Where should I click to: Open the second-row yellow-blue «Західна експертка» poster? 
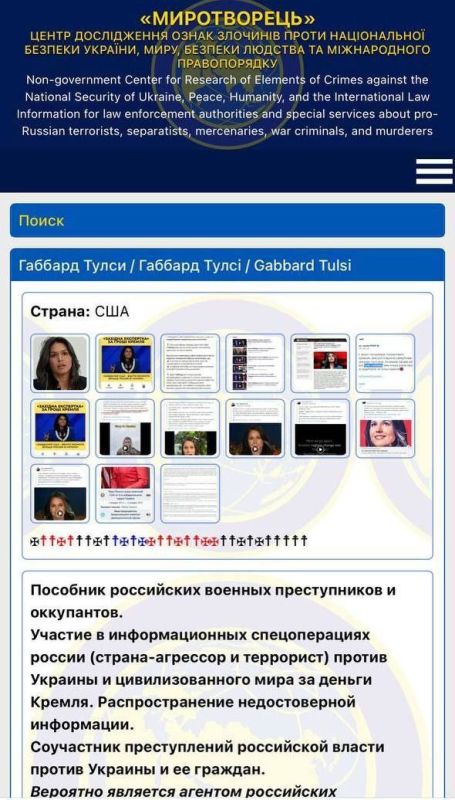(60, 428)
